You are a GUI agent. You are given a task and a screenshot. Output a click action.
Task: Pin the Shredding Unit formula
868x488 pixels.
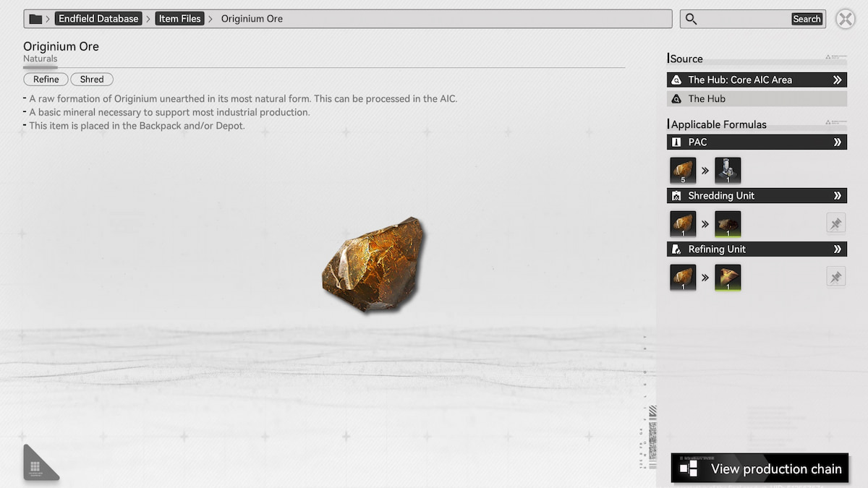[835, 224]
